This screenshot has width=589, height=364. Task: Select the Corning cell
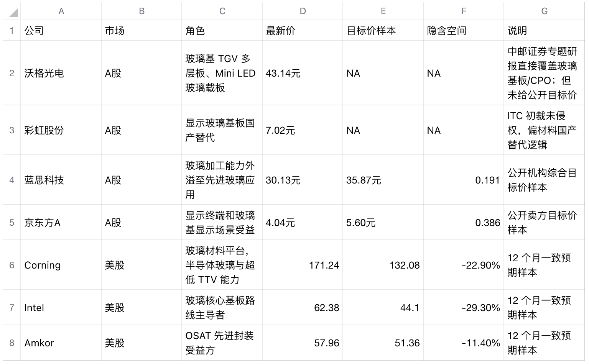pyautogui.click(x=61, y=265)
